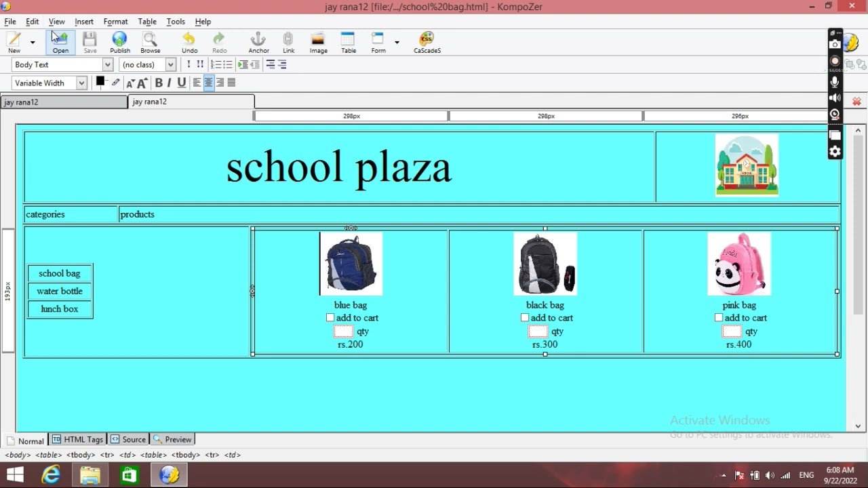Open the Body Text paragraph format dropdown
This screenshot has width=868, height=488.
tap(62, 64)
